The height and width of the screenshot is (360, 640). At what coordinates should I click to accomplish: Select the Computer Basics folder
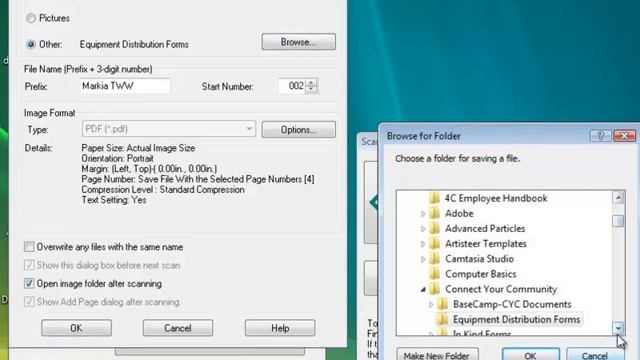pyautogui.click(x=480, y=274)
